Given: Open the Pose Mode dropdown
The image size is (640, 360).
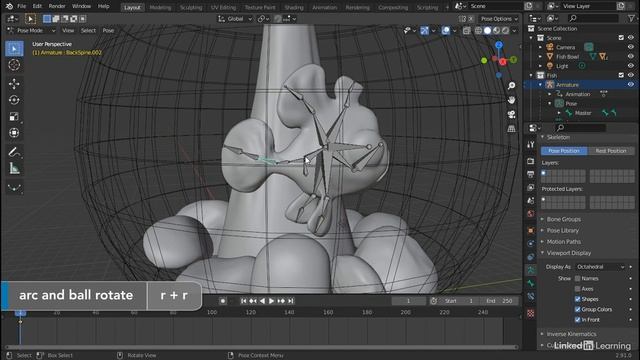Looking at the screenshot, I should 31,31.
